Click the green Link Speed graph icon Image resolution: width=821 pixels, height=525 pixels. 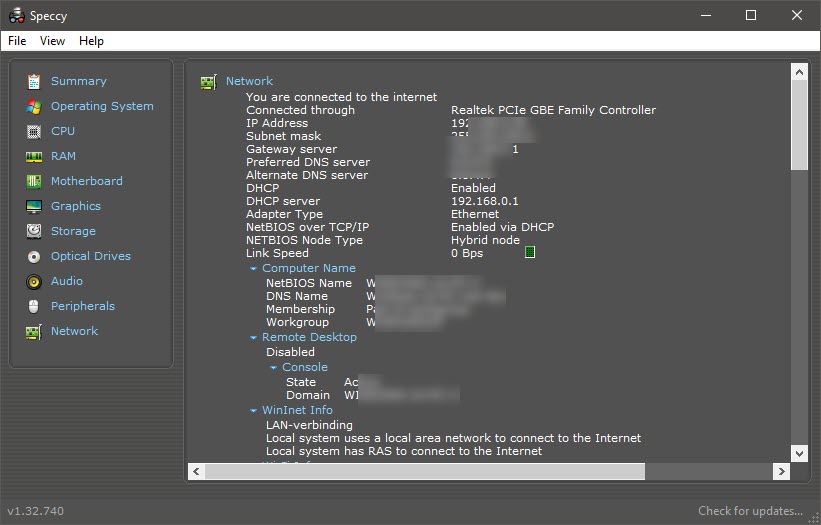(x=530, y=252)
